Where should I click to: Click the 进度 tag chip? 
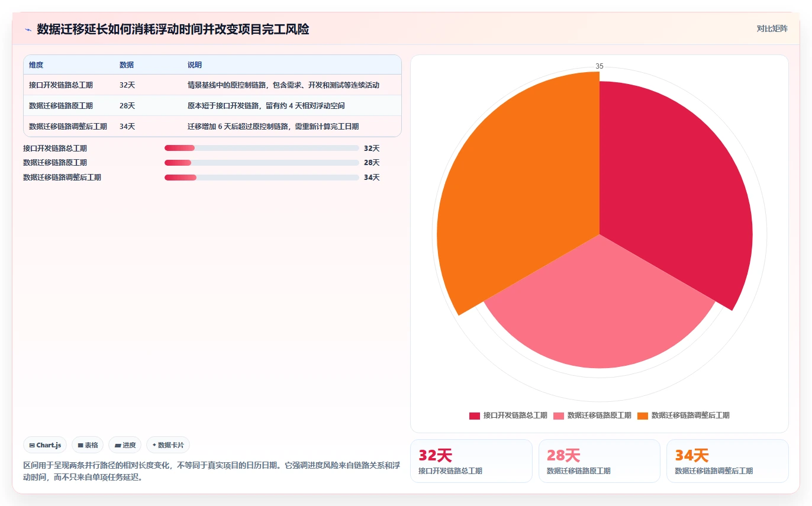(x=125, y=445)
